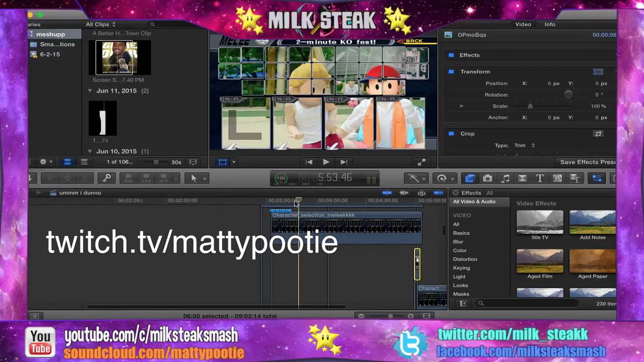The height and width of the screenshot is (362, 644).
Task: Adjust the Rotation dial
Action: [x=568, y=95]
